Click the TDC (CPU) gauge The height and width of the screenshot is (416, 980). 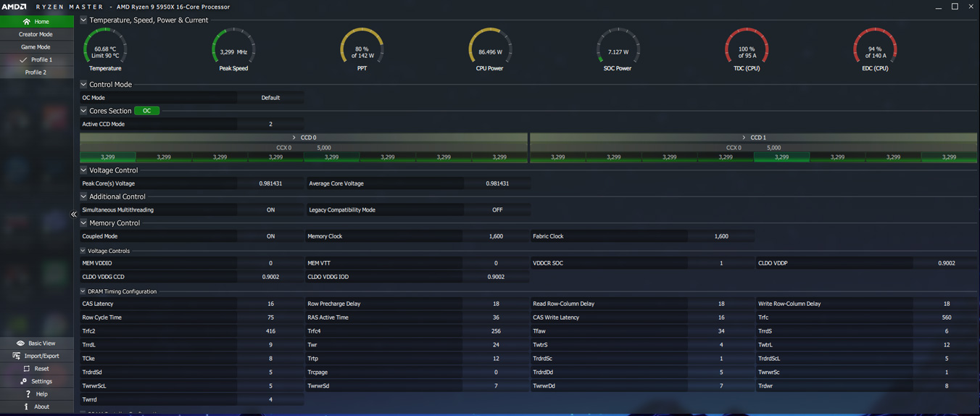pos(747,49)
